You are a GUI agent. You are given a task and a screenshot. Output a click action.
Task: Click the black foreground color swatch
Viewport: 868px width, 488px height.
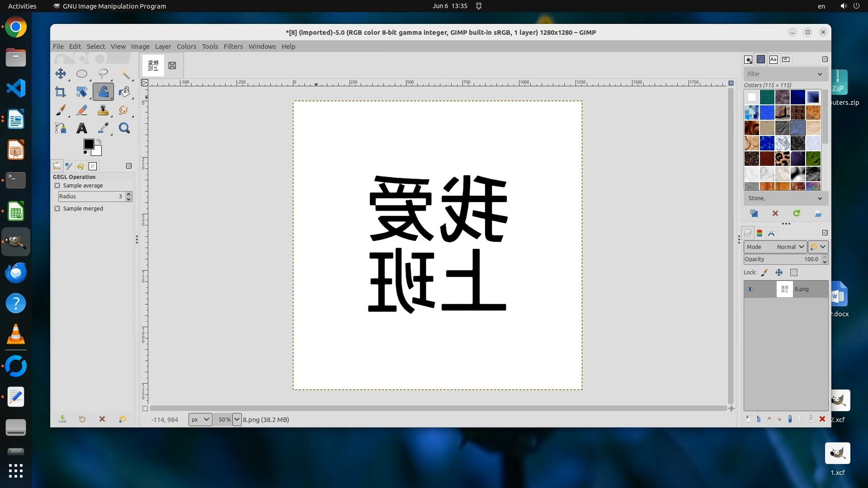(88, 144)
